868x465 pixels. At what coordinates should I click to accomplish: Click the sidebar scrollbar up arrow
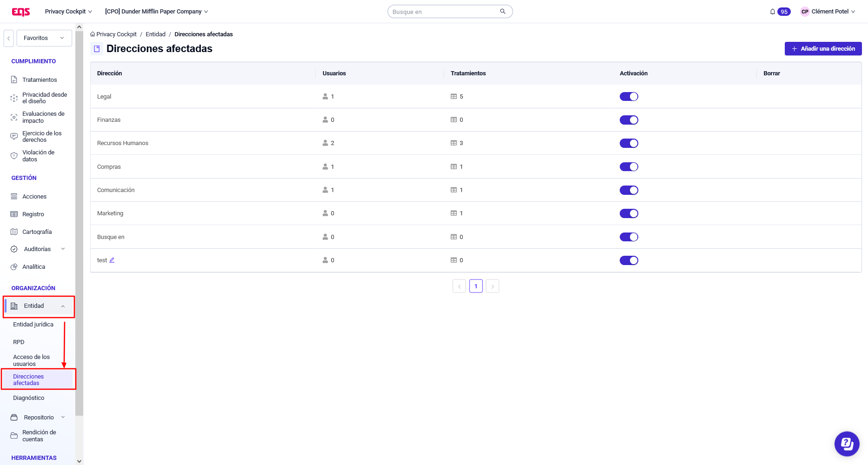79,27
